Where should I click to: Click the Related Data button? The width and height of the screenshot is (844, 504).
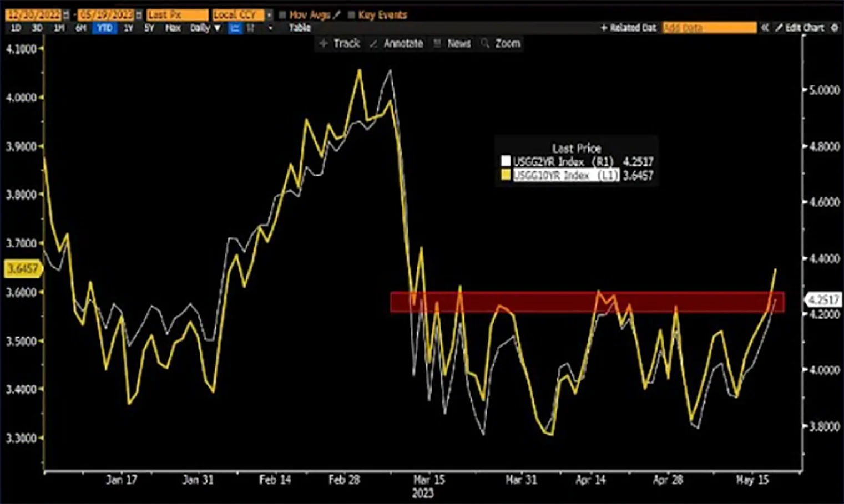tap(628, 27)
